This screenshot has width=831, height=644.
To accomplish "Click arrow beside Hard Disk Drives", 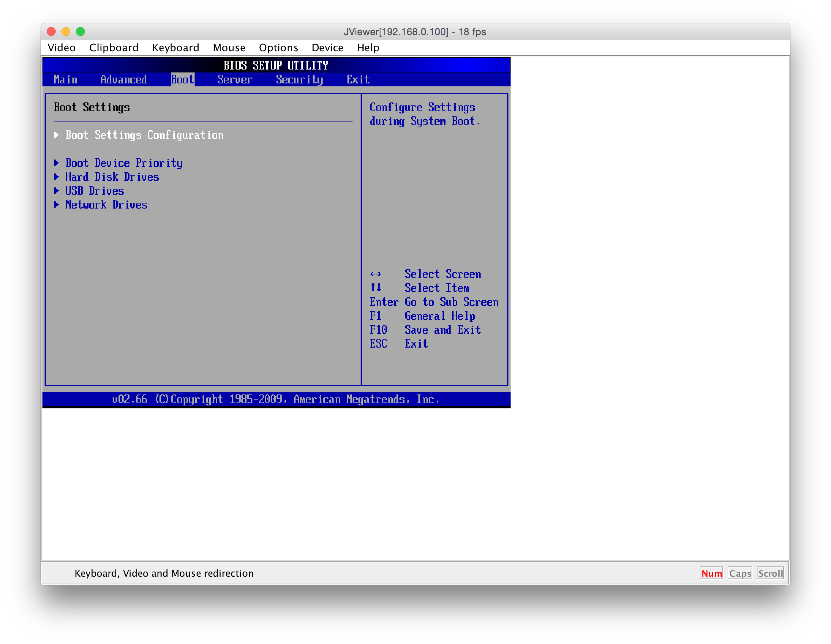I will (x=57, y=177).
